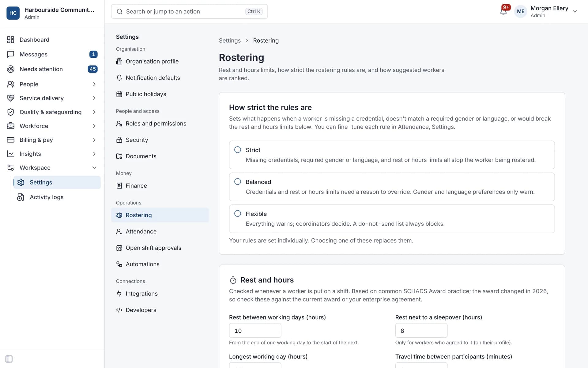
Task: Expand the People menu chevron
Action: 94,84
